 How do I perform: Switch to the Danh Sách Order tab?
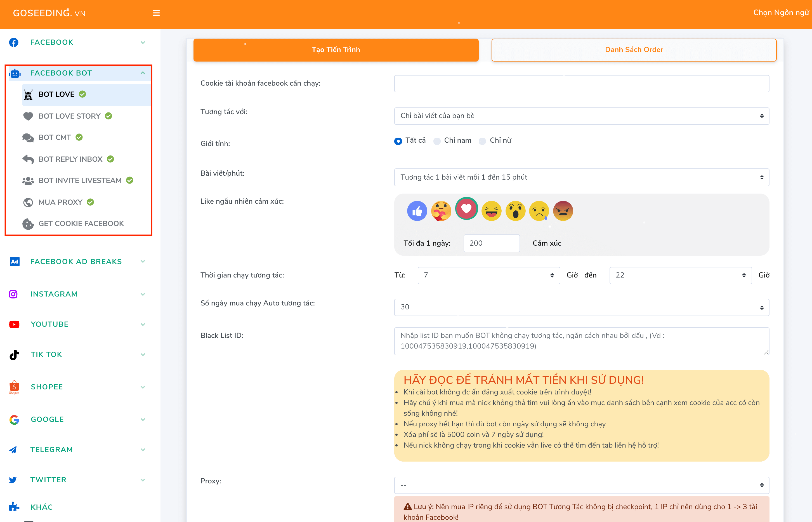coord(634,50)
